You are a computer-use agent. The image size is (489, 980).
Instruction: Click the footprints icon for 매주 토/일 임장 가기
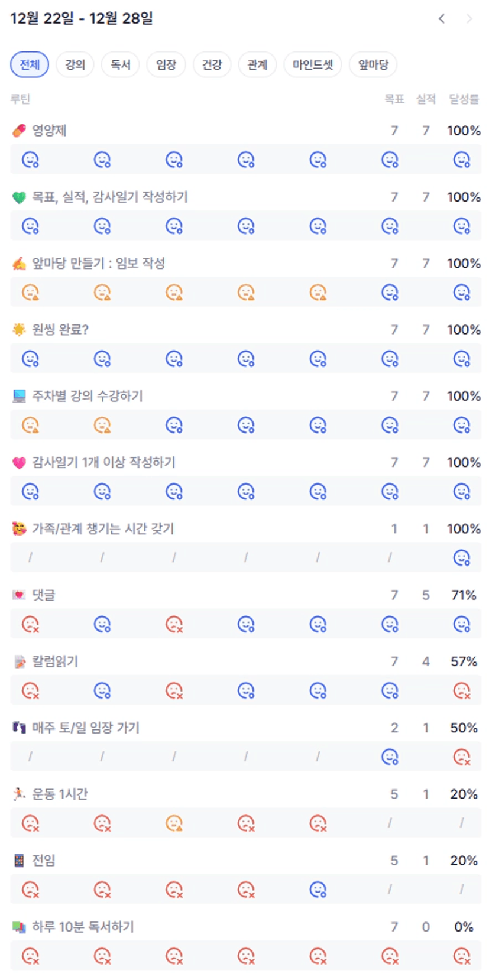click(19, 728)
